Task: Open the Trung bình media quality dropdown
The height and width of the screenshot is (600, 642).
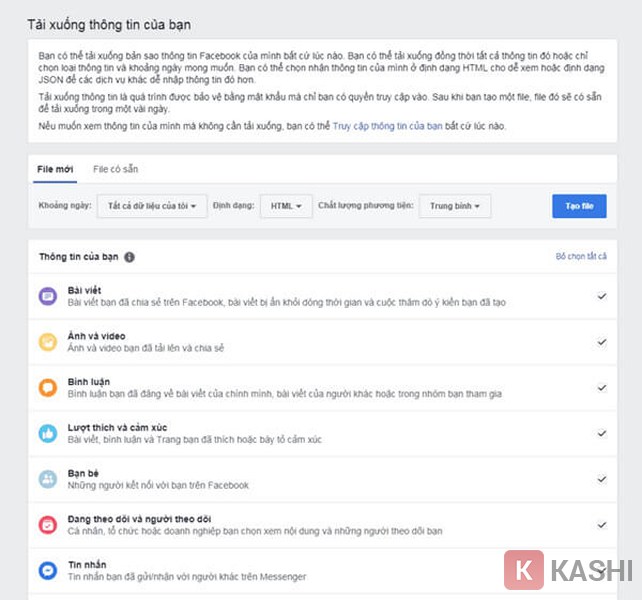Action: [x=455, y=206]
